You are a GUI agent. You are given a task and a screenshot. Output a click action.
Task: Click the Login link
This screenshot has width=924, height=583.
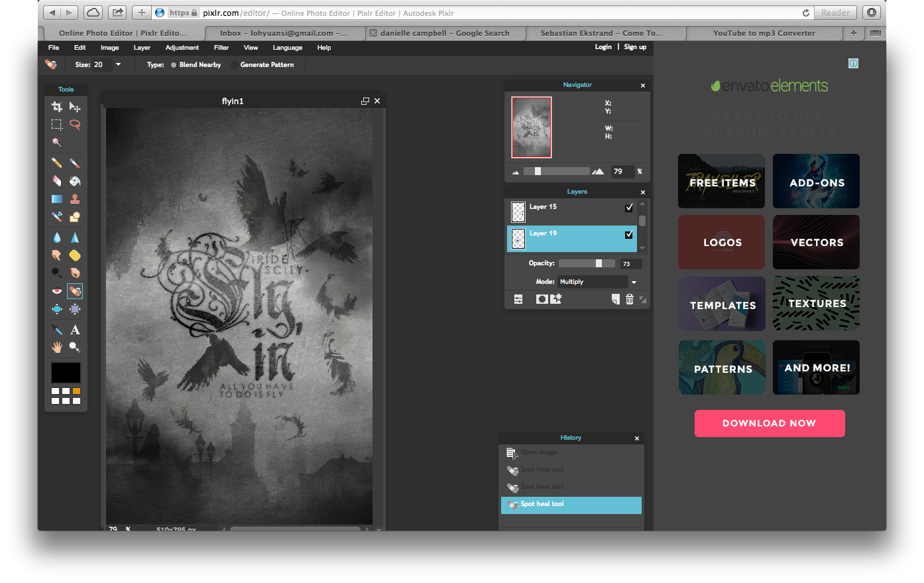(x=603, y=47)
